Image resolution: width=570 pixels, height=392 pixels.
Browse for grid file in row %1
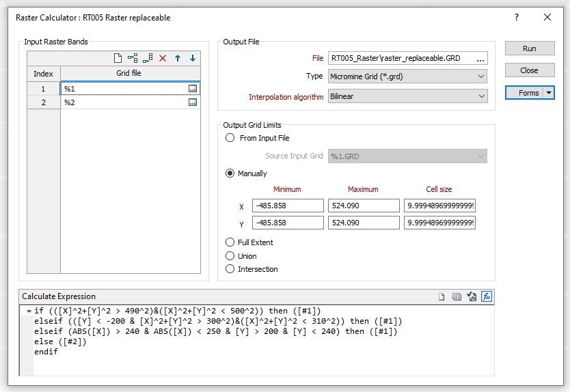tap(193, 89)
